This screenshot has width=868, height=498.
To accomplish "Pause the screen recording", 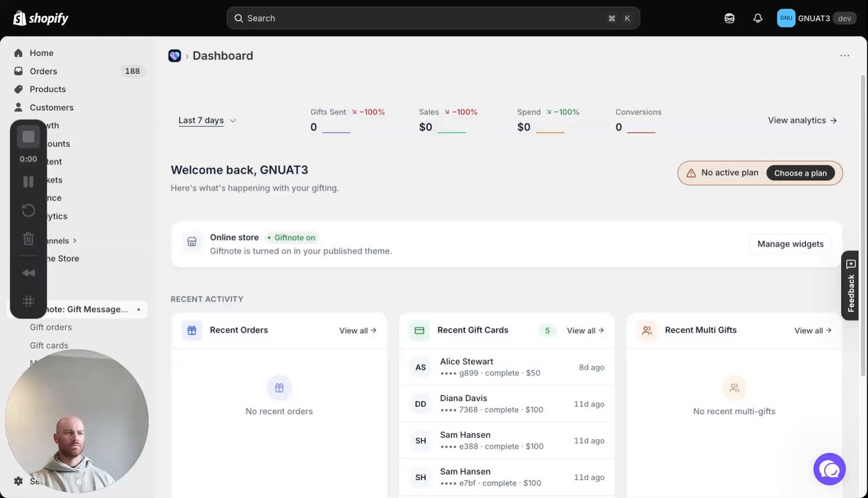I will click(28, 182).
